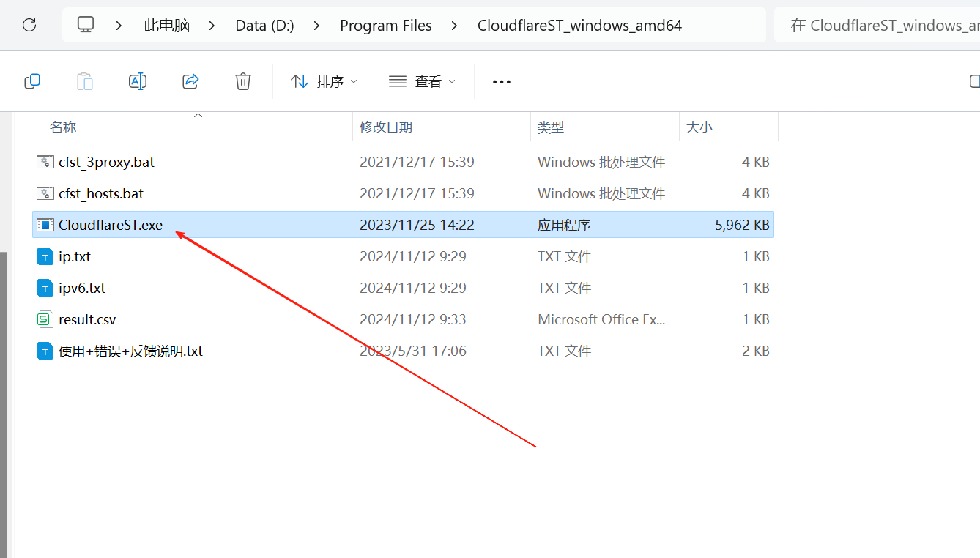Click date 2023/11/25 14:22 of CloudflareST.exe
Viewport: 980px width, 558px height.
pyautogui.click(x=417, y=225)
